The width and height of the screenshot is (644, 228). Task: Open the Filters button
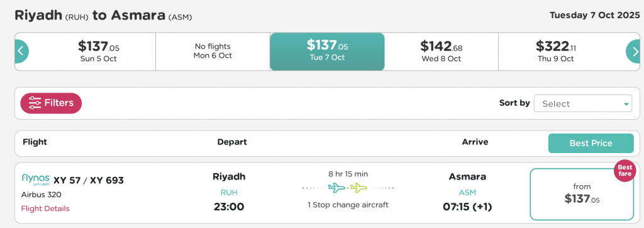51,103
